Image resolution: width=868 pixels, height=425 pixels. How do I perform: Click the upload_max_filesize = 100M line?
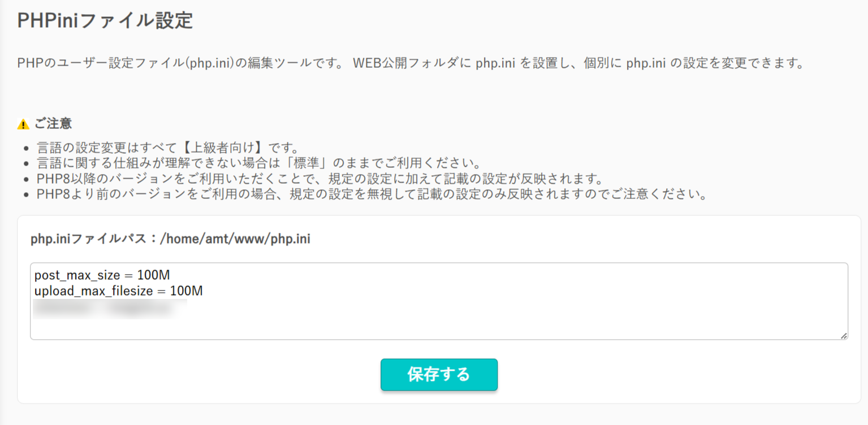click(x=118, y=292)
